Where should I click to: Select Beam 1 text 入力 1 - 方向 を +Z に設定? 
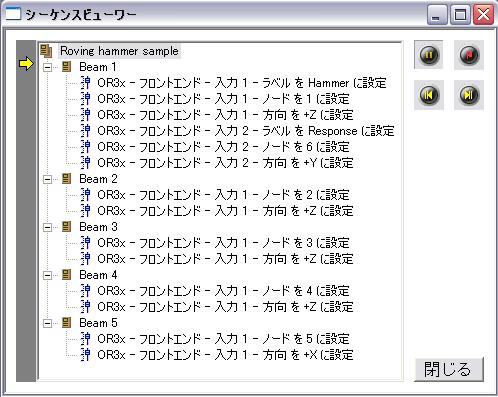[x=284, y=115]
